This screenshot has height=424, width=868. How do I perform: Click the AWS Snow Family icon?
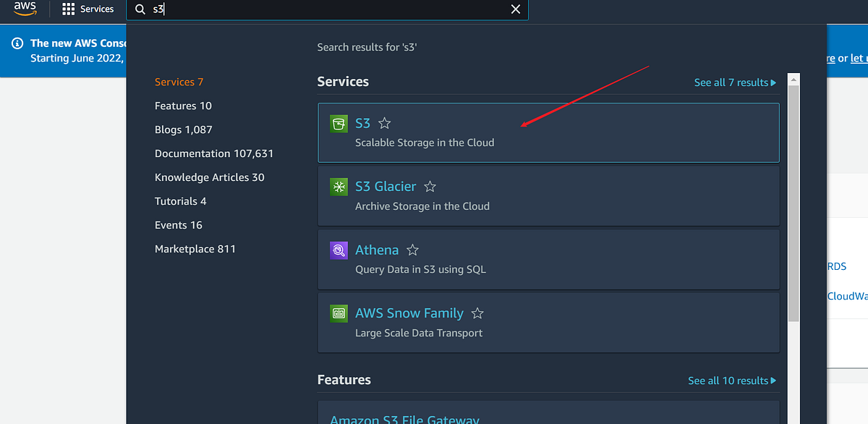point(339,313)
